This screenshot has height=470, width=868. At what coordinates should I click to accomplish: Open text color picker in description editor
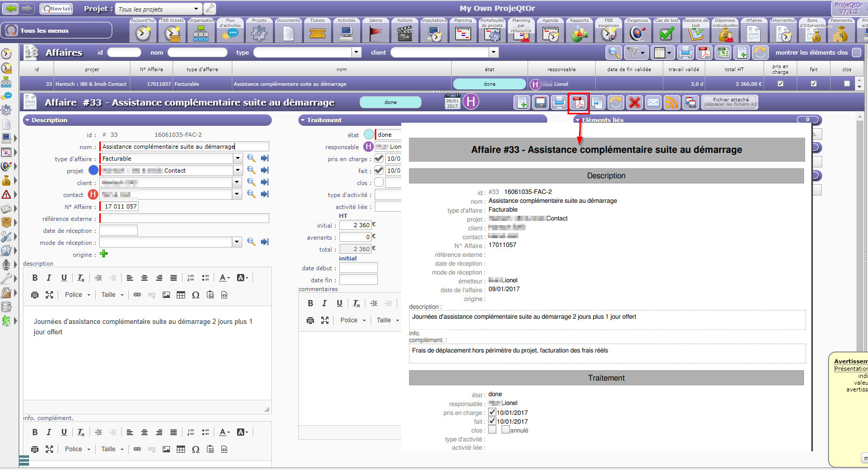click(x=225, y=278)
